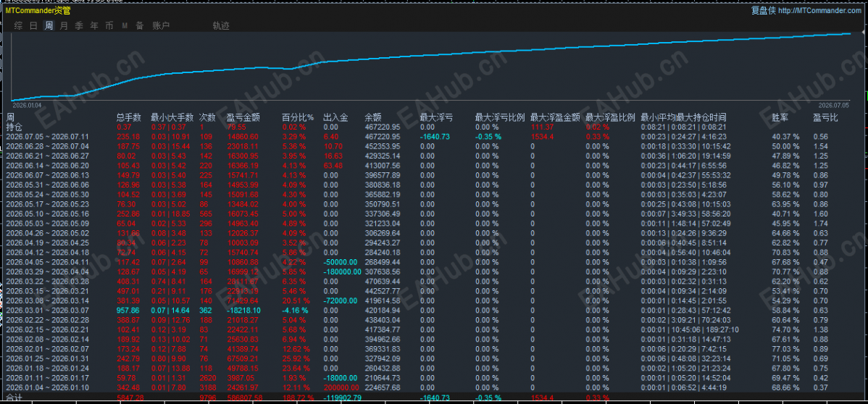The width and height of the screenshot is (868, 404).
Task: Open the 月 monthly tab
Action: click(64, 25)
